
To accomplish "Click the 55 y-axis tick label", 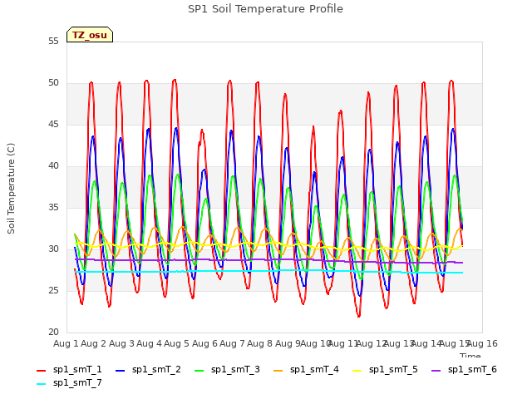I will 53,42.
